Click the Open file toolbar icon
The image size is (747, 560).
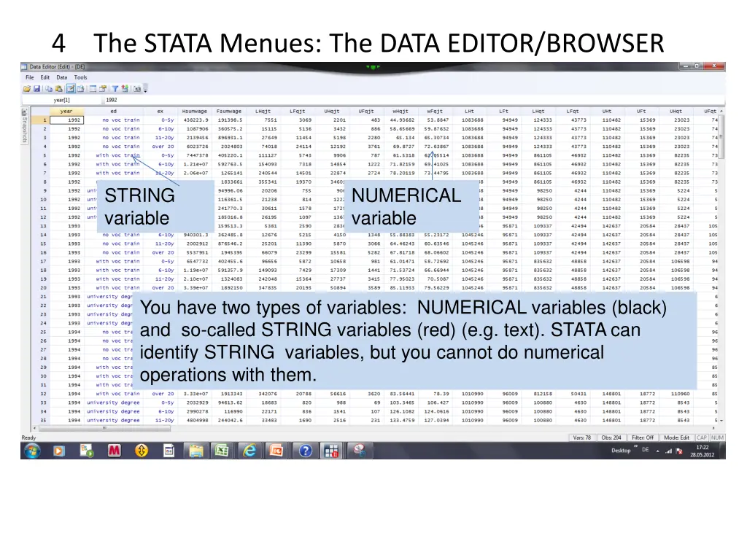[x=27, y=88]
